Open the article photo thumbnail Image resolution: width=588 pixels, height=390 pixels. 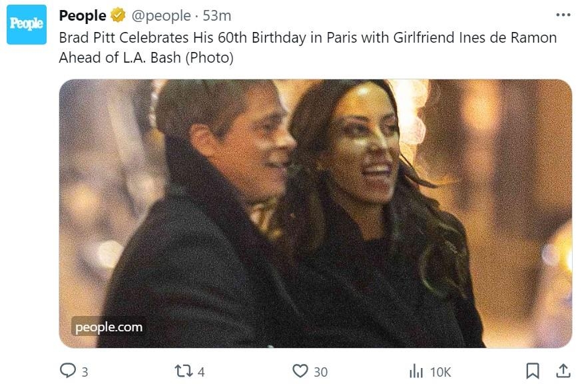tap(315, 213)
